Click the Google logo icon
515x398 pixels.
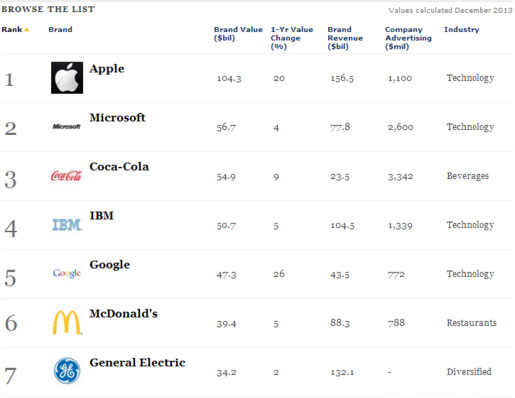pyautogui.click(x=67, y=273)
